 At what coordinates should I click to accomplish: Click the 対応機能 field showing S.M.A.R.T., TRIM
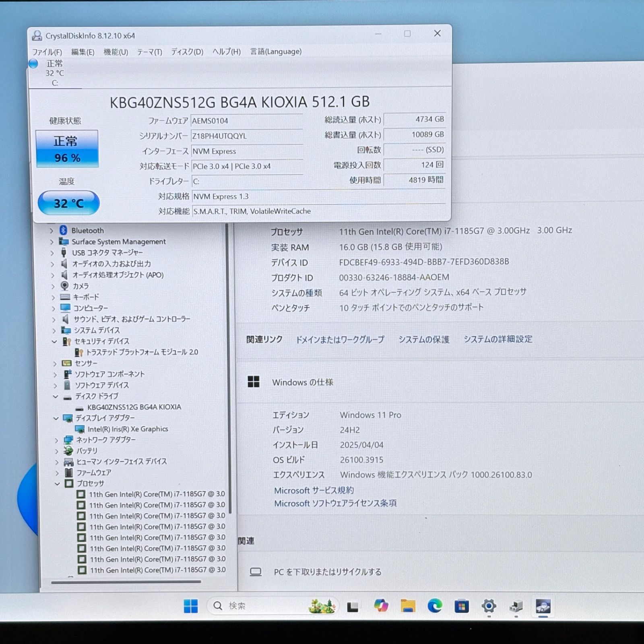click(x=319, y=211)
